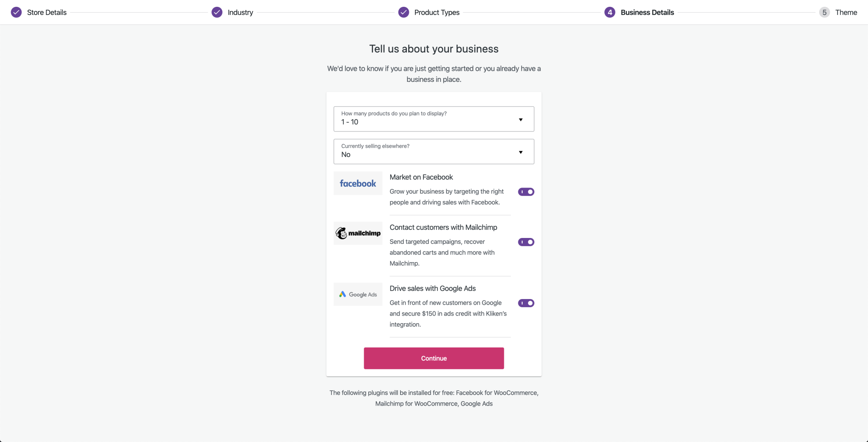
Task: Click the Market on Facebook heading
Action: 421,177
